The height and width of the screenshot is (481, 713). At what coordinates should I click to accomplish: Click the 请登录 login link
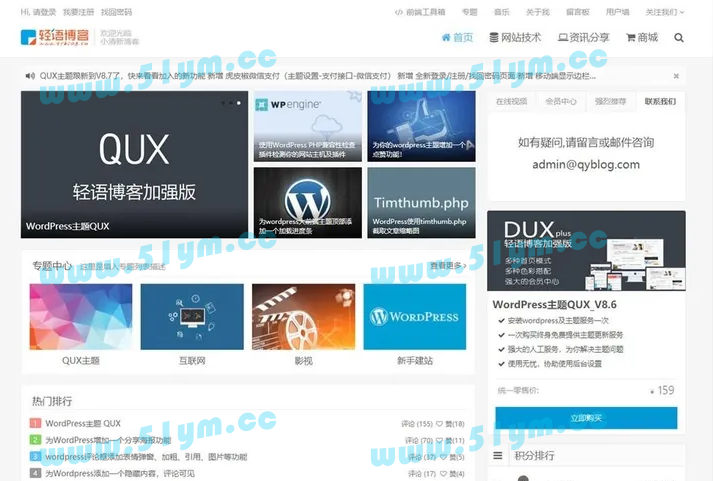pyautogui.click(x=45, y=12)
